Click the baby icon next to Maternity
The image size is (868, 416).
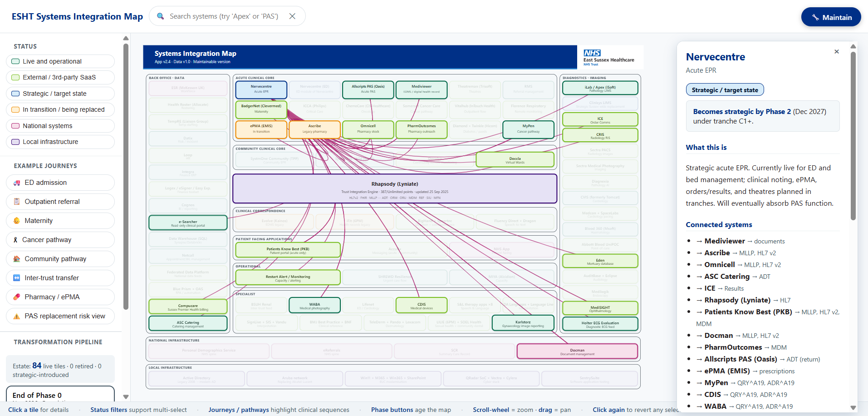pyautogui.click(x=17, y=221)
